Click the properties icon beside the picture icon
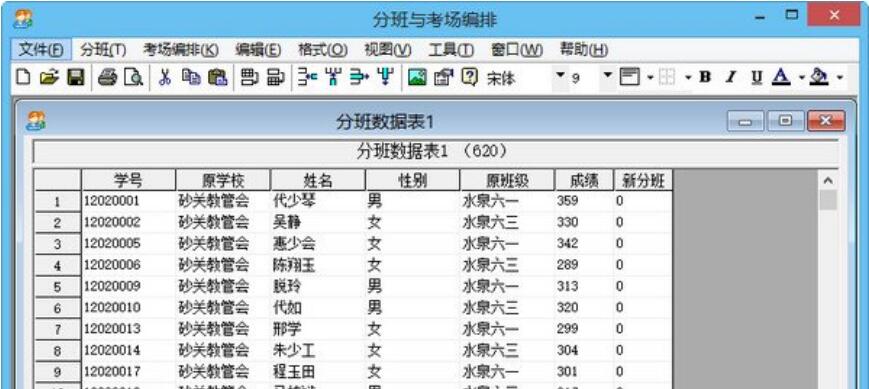 pos(443,78)
